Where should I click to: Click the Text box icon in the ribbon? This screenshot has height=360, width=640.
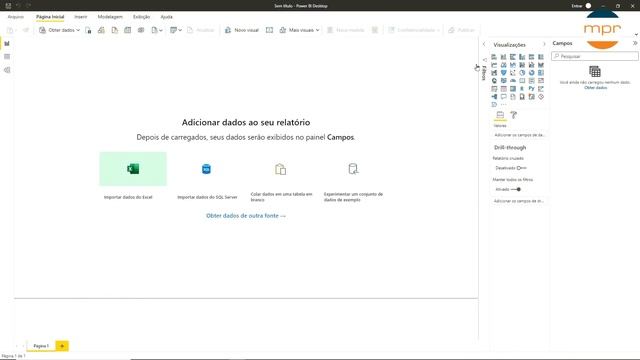pos(269,30)
